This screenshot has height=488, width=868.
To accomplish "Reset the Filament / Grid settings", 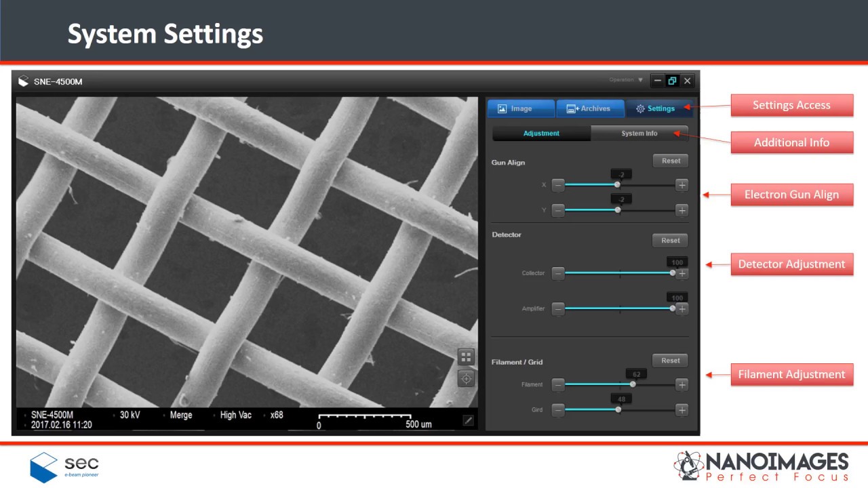I will click(x=671, y=361).
